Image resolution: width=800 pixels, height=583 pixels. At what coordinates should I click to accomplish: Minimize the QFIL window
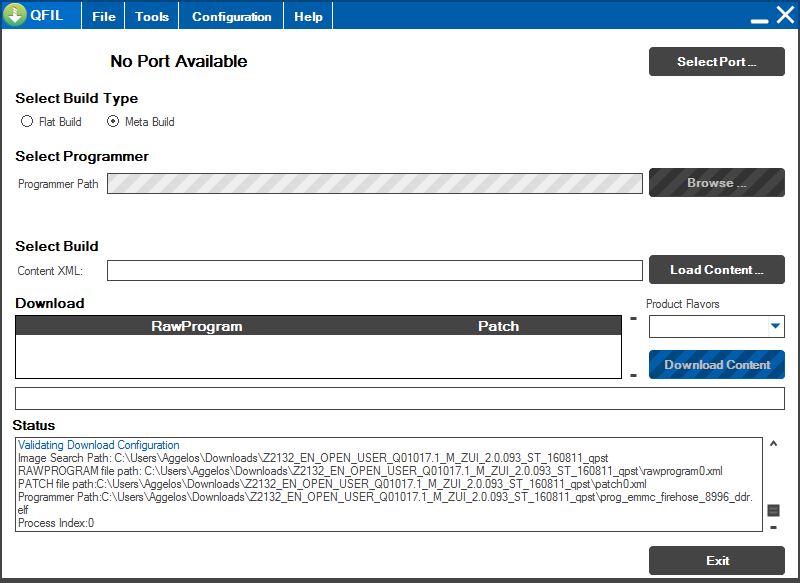[x=760, y=20]
